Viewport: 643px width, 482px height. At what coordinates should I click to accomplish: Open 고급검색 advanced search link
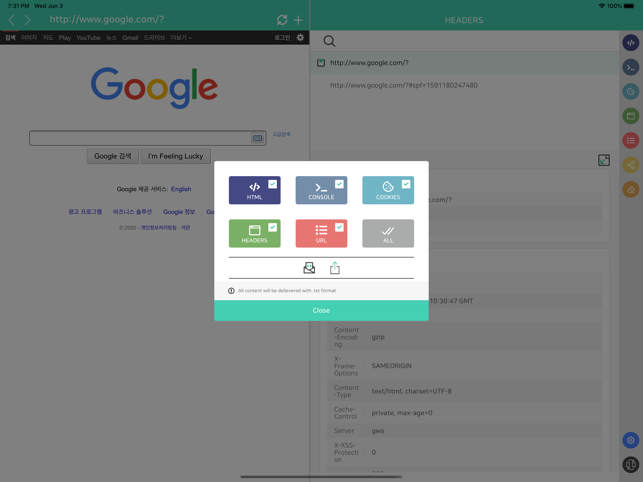click(281, 134)
